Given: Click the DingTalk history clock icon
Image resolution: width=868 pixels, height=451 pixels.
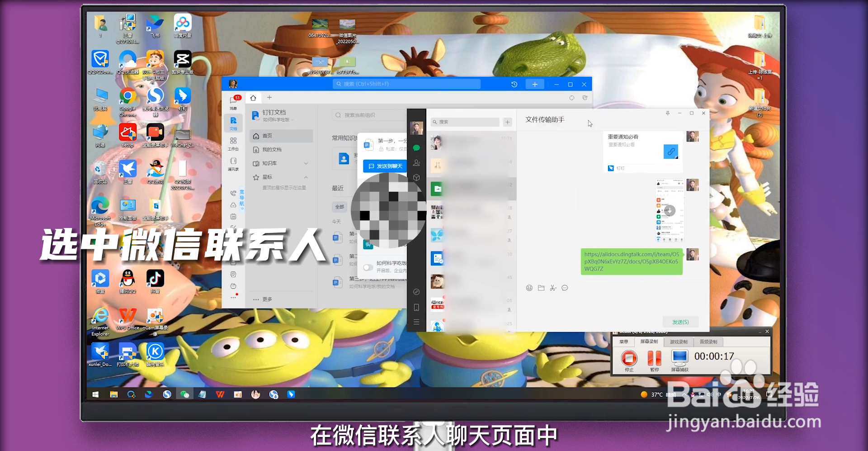Looking at the screenshot, I should (x=514, y=84).
